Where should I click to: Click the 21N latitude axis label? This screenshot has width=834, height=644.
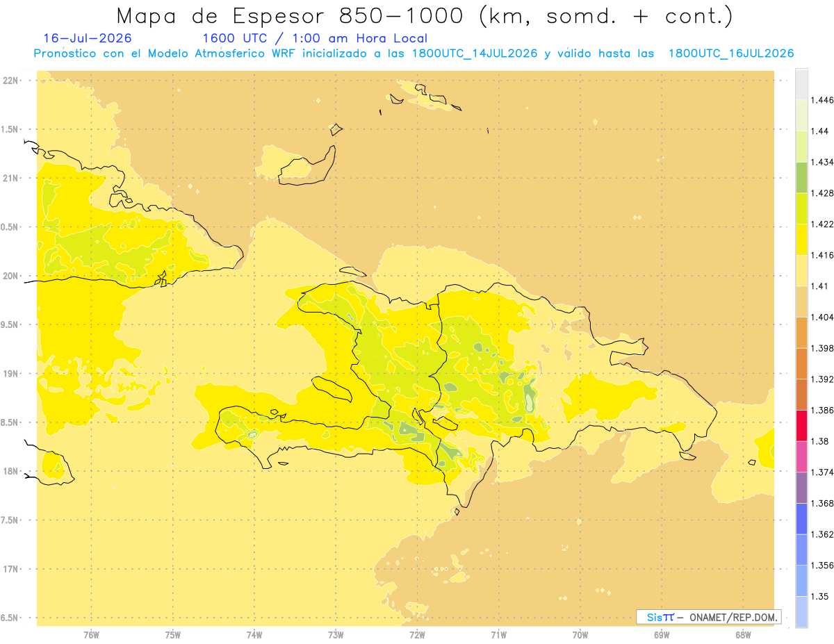[x=10, y=178]
